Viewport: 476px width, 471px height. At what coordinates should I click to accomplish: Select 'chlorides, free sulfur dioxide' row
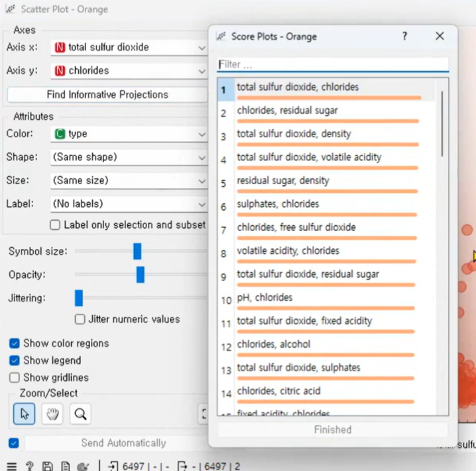pyautogui.click(x=326, y=230)
